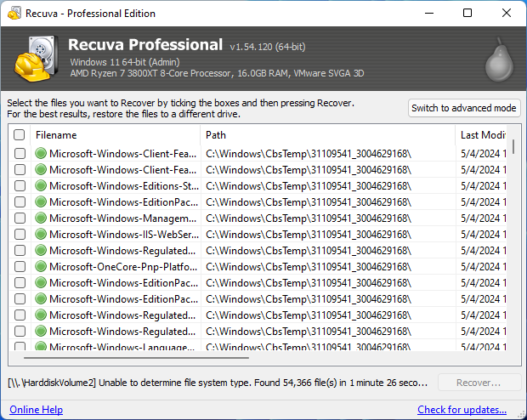The image size is (527, 420).
Task: Tick checkbox for Microsoft-Windows-Managem... file
Action: point(20,218)
